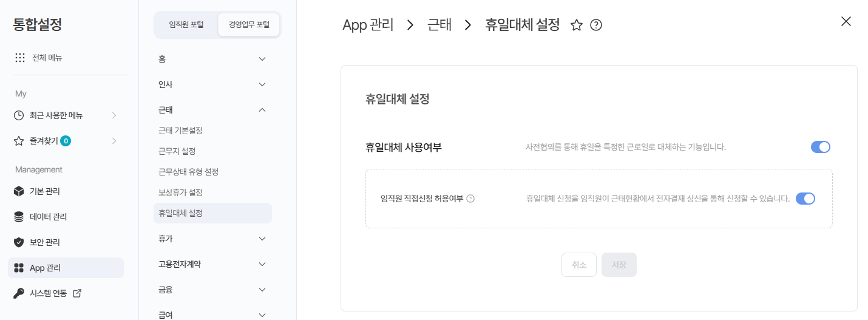Expand the 고용전자계약 menu section
The image size is (868, 320).
click(262, 264)
